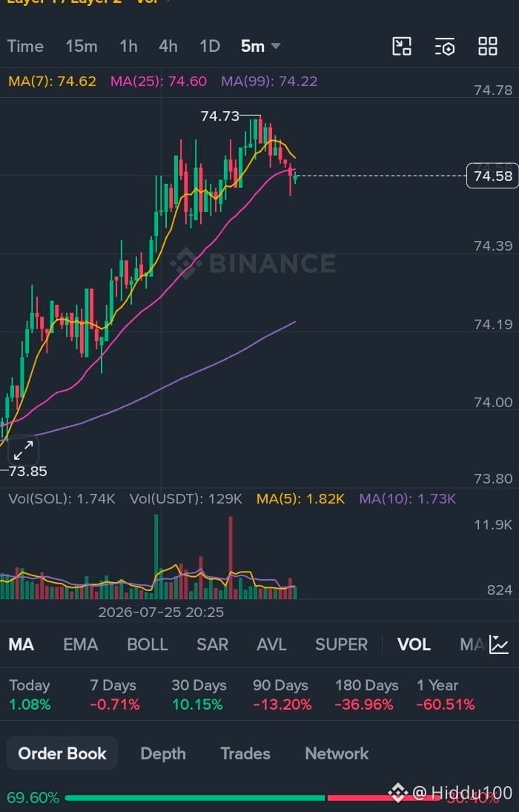The width and height of the screenshot is (519, 812).
Task: Open the Network tab
Action: tap(337, 753)
